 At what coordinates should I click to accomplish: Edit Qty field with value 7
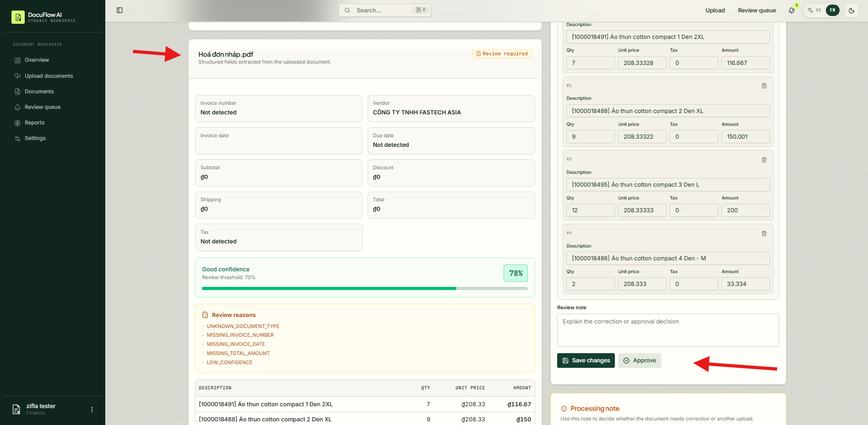[x=591, y=63]
